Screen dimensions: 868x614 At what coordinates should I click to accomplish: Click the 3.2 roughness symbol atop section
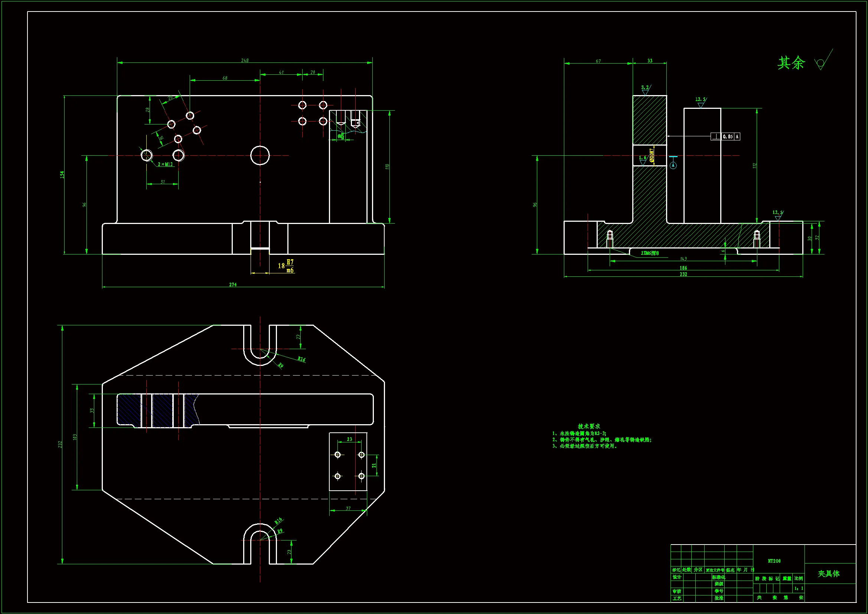[x=645, y=89]
